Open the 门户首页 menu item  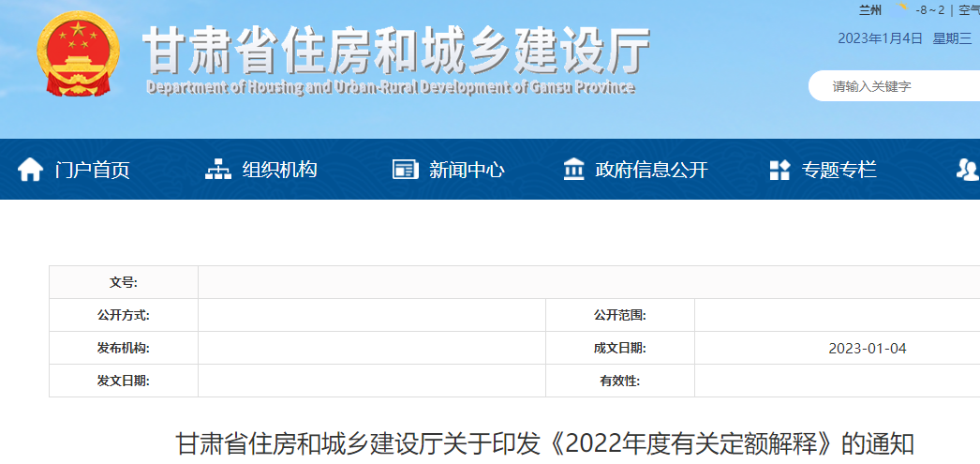coord(92,170)
